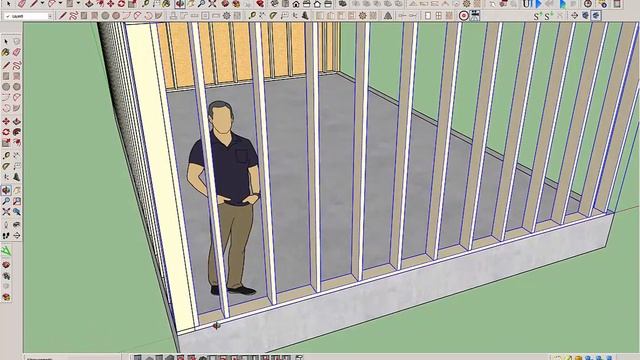Activate the Pan hand tool in left palette
The height and width of the screenshot is (360, 640).
click(17, 190)
